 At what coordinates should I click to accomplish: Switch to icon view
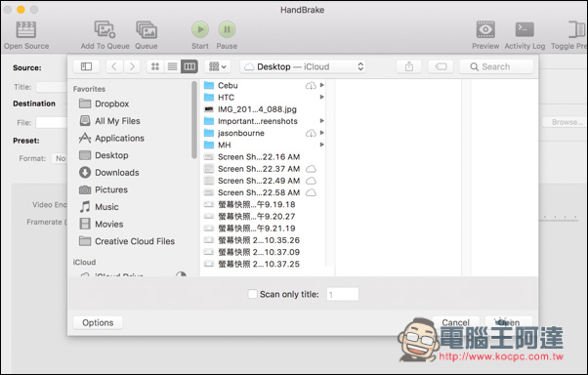(155, 66)
